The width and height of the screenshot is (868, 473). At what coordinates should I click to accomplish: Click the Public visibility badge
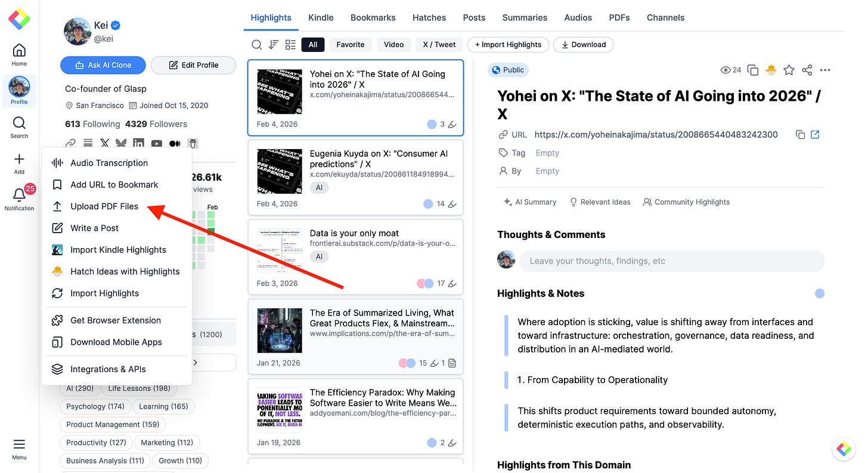click(x=508, y=70)
